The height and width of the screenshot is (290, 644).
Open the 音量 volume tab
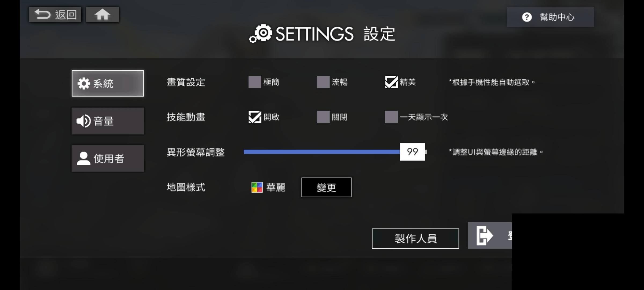coord(108,121)
